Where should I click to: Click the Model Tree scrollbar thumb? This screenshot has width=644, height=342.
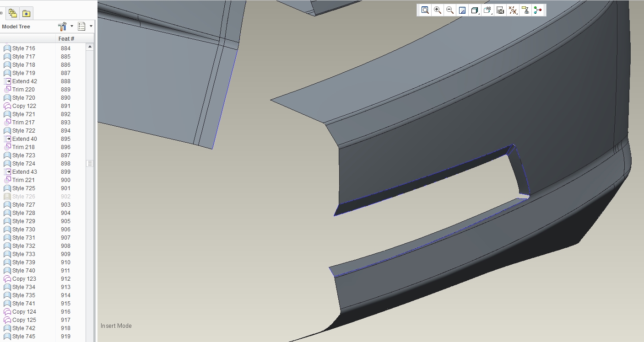[90, 163]
